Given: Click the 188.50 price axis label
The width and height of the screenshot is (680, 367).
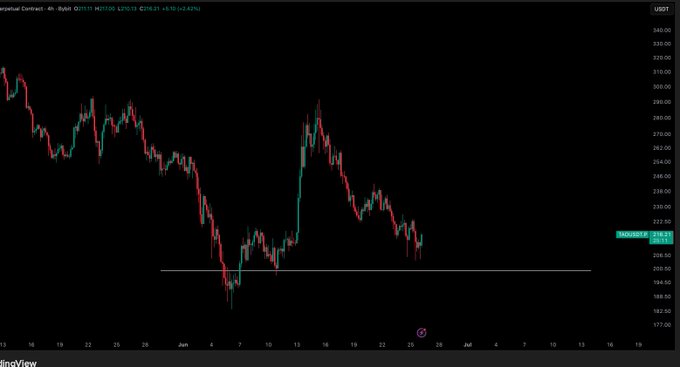Looking at the screenshot, I should pos(661,297).
